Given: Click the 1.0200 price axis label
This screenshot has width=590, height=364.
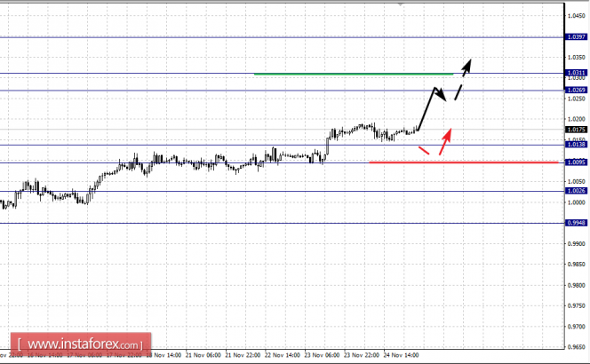Looking at the screenshot, I should 577,119.
